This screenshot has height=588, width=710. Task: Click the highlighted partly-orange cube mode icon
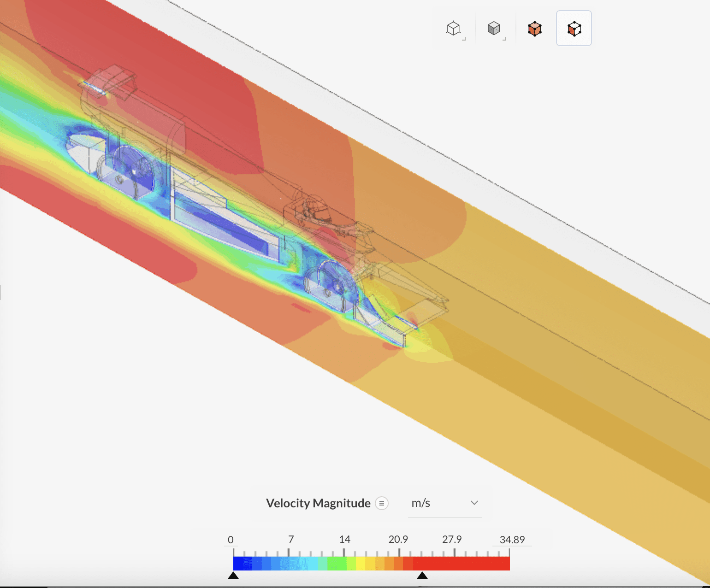coord(574,29)
